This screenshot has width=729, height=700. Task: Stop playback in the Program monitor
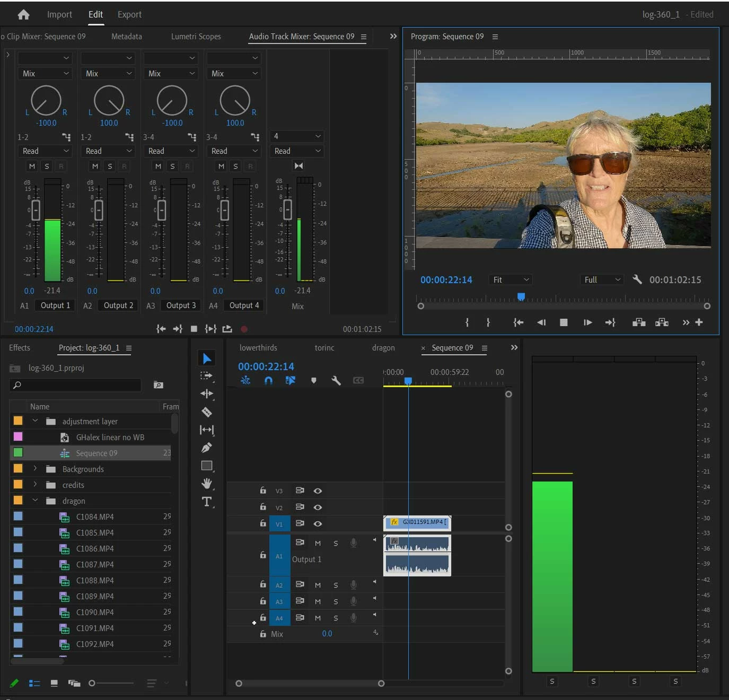(564, 322)
